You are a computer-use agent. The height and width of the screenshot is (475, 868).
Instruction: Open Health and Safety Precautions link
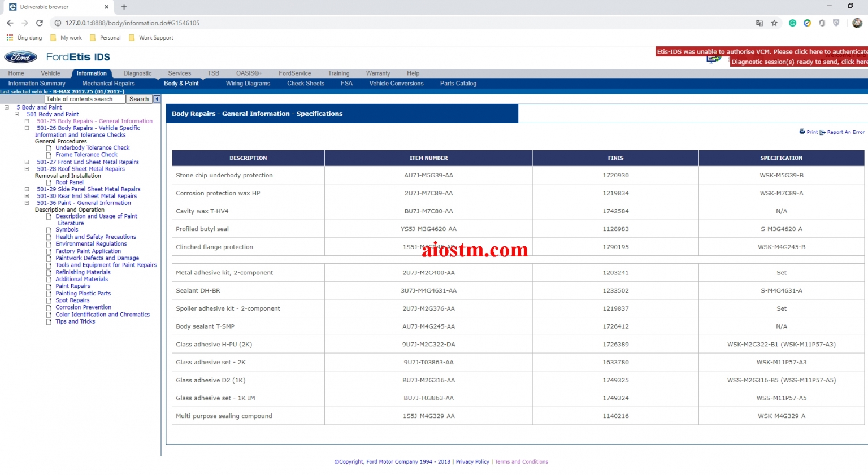click(x=96, y=237)
